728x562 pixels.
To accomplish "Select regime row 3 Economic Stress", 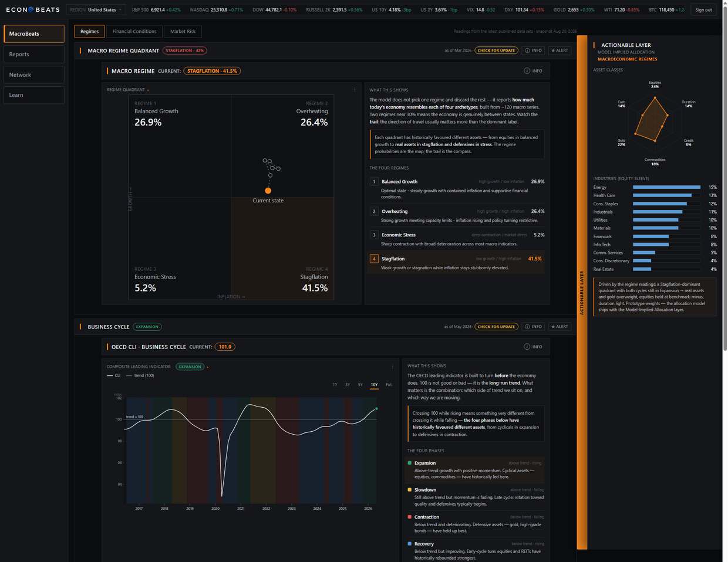I will pos(457,239).
